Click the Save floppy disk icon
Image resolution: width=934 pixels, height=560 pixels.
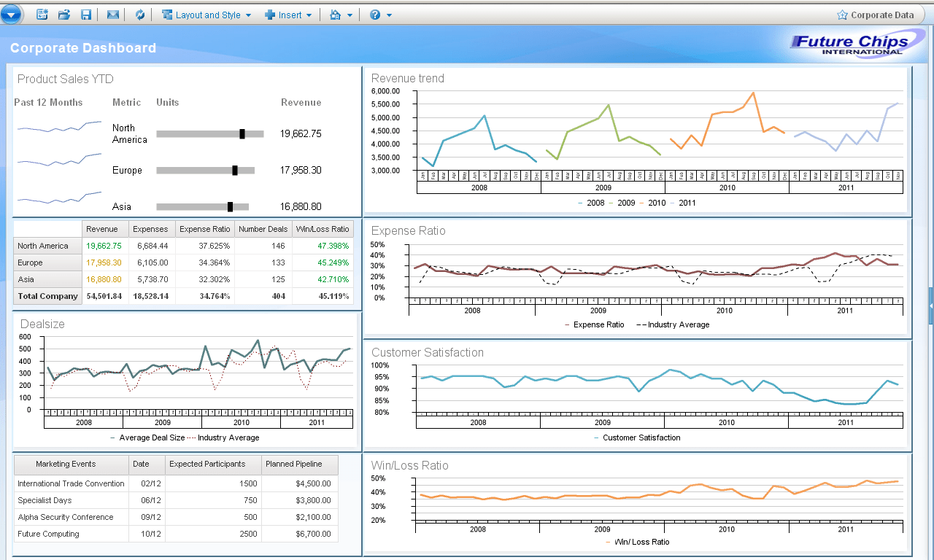click(86, 15)
